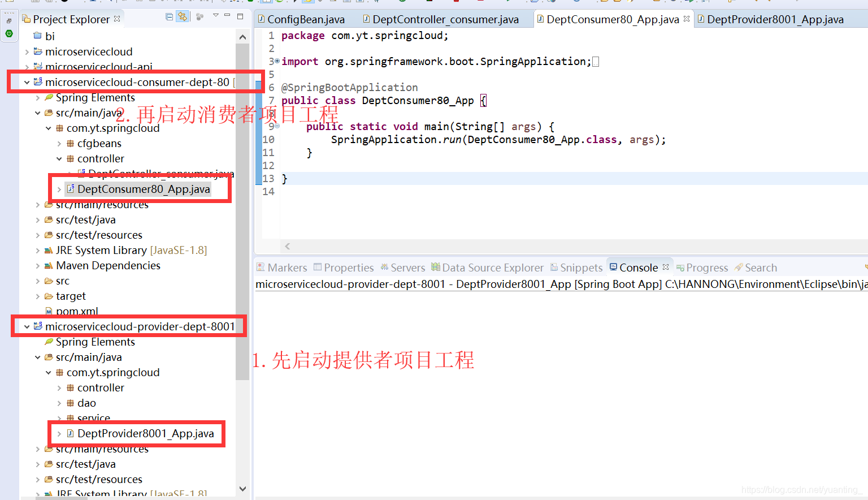Select src/test/java under provider project
This screenshot has height=500, width=868.
pos(86,464)
